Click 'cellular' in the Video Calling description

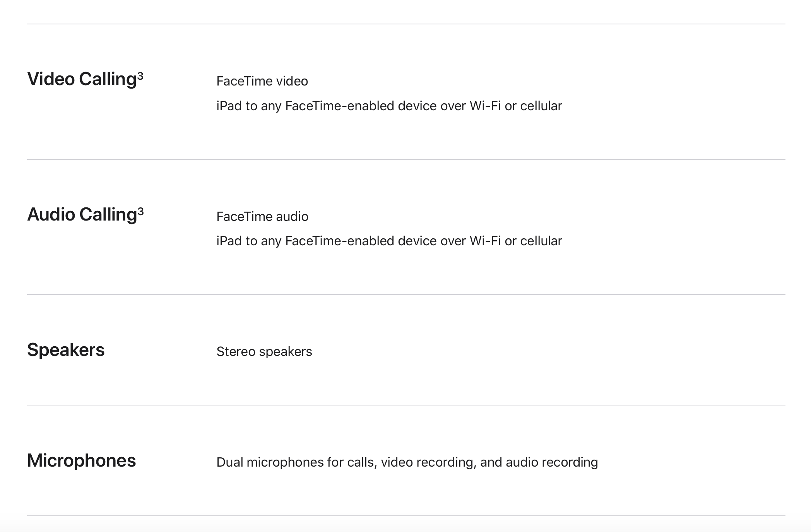(x=541, y=106)
